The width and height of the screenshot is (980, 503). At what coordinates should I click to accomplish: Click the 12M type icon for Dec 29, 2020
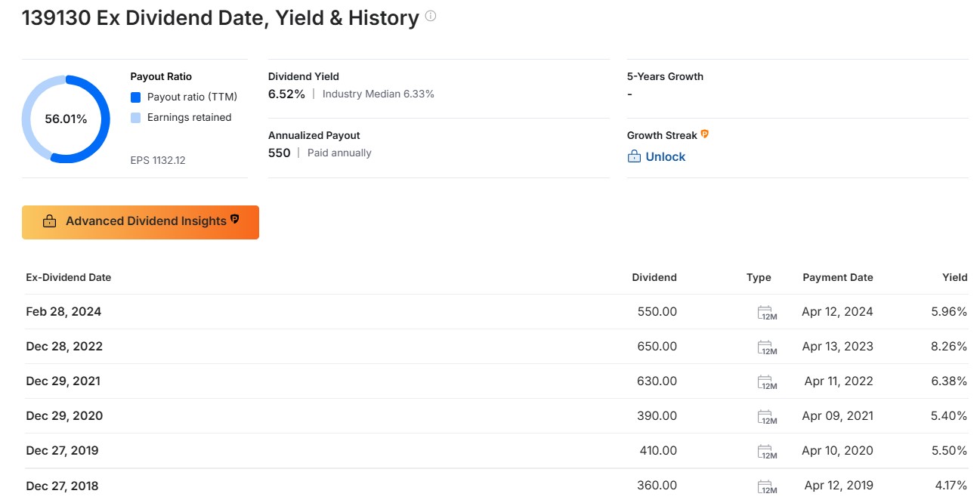(x=766, y=417)
